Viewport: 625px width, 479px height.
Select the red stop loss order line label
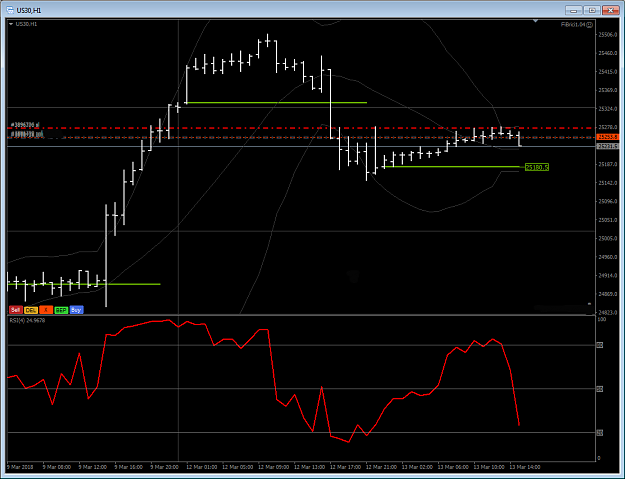click(x=25, y=125)
